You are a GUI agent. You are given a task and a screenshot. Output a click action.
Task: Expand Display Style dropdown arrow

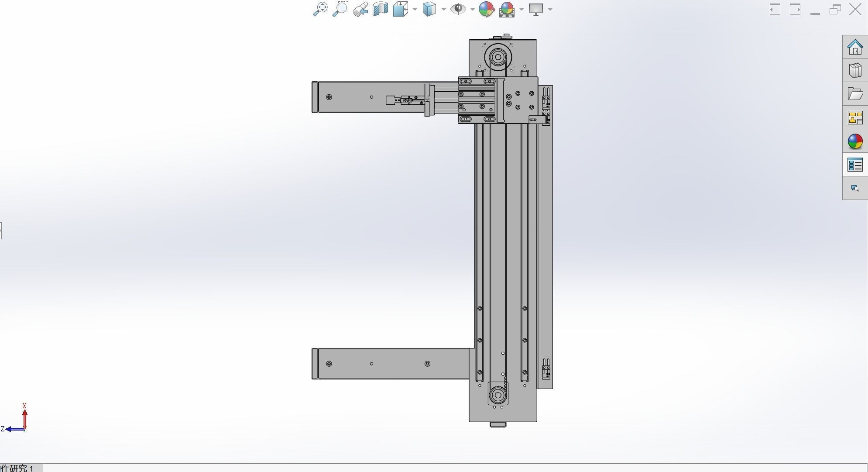point(443,9)
